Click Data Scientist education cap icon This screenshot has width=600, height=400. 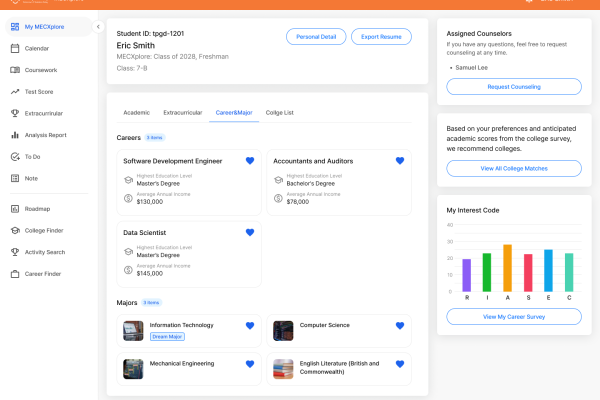[129, 251]
